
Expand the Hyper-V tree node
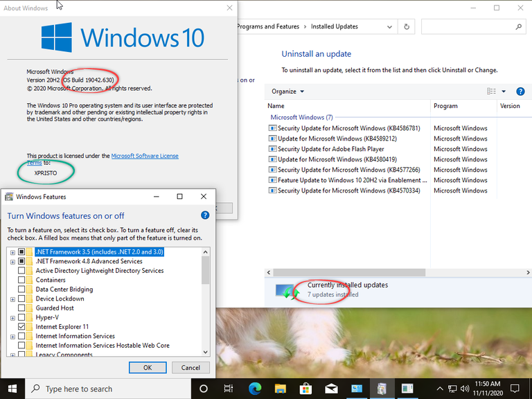[12, 317]
